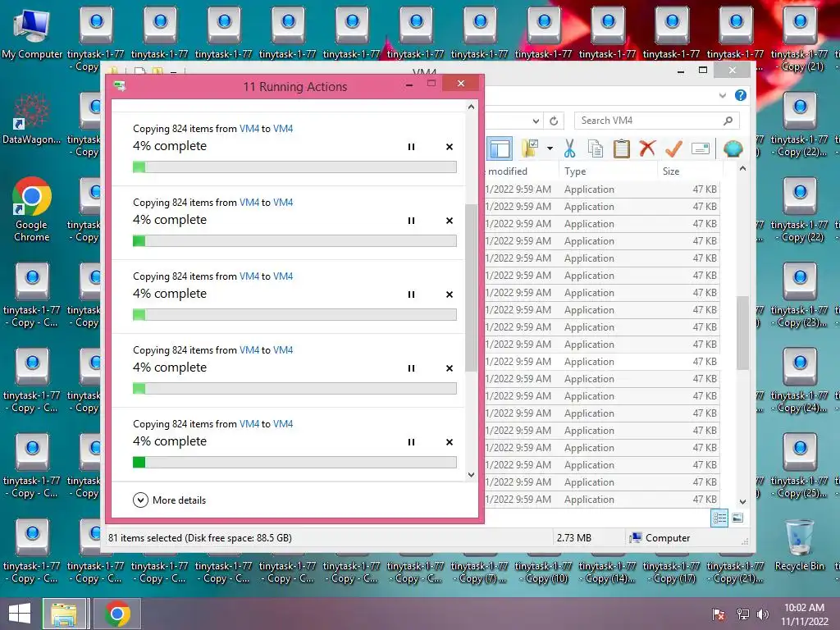Select the tinytask-1-77 Copy (24) desktop icon

pyautogui.click(x=799, y=381)
